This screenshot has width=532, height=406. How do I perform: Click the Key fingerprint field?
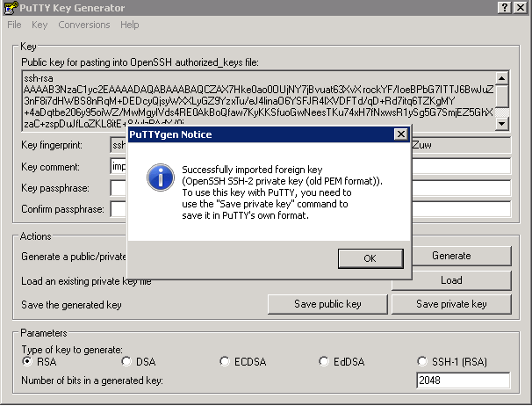(311, 145)
